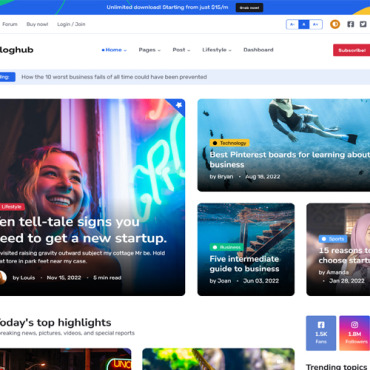This screenshot has height=370, width=370.
Task: Click the Jun 03, 2022 date text
Action: (261, 281)
